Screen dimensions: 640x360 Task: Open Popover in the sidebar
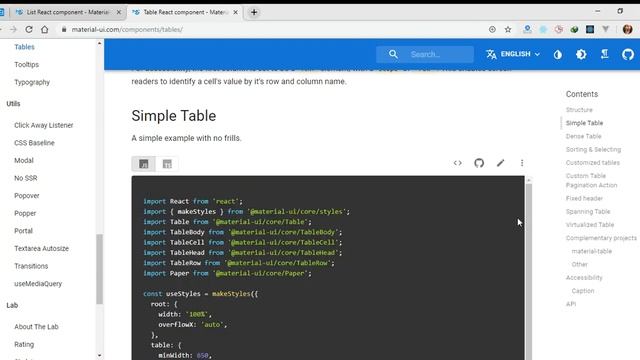[x=27, y=196]
